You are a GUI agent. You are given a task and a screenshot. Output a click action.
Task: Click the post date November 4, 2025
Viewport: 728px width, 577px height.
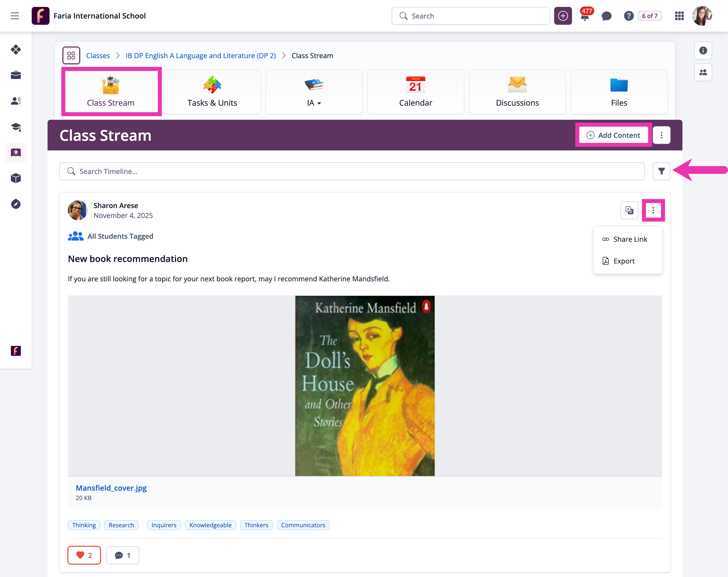[x=123, y=216]
